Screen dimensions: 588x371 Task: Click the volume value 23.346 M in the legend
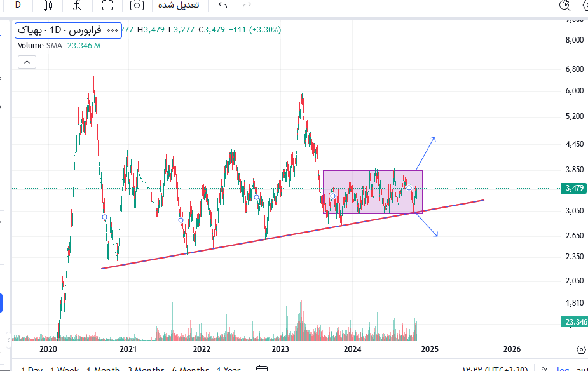(x=84, y=46)
